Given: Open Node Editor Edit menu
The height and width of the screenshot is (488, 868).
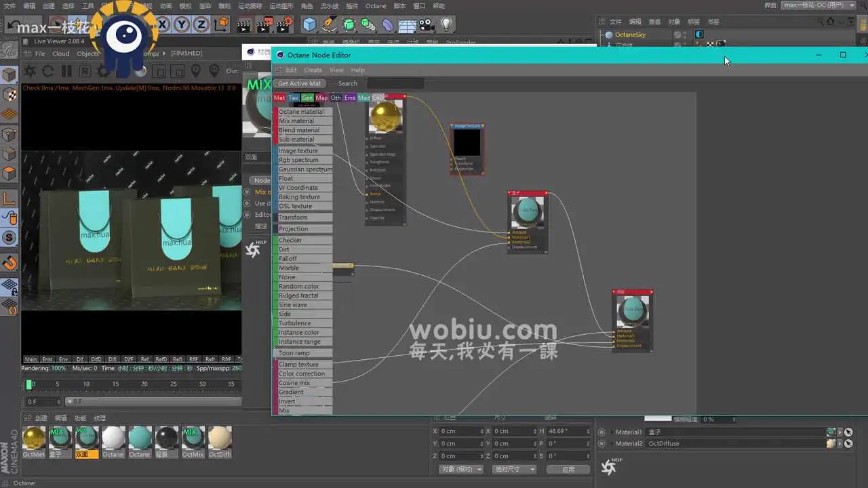Looking at the screenshot, I should coord(291,70).
